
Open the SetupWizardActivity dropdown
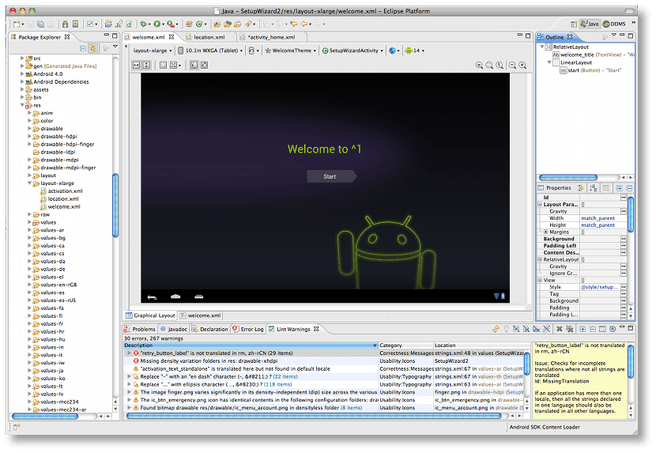pos(353,51)
